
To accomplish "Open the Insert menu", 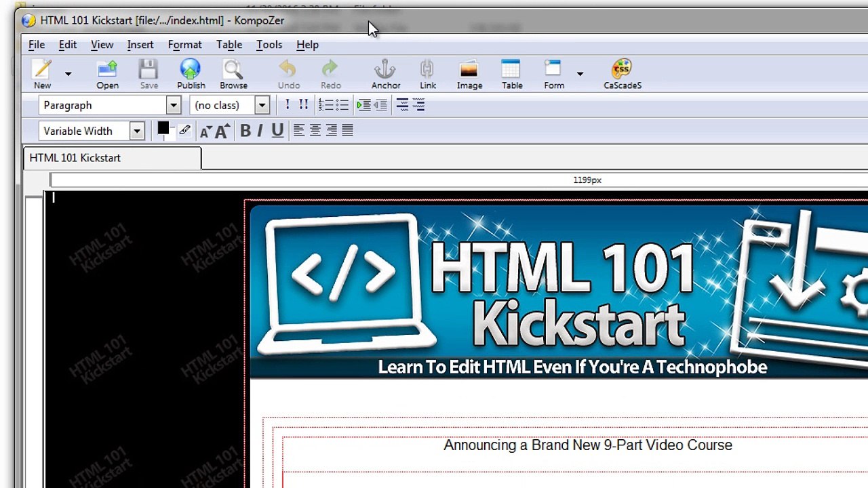I will [140, 45].
